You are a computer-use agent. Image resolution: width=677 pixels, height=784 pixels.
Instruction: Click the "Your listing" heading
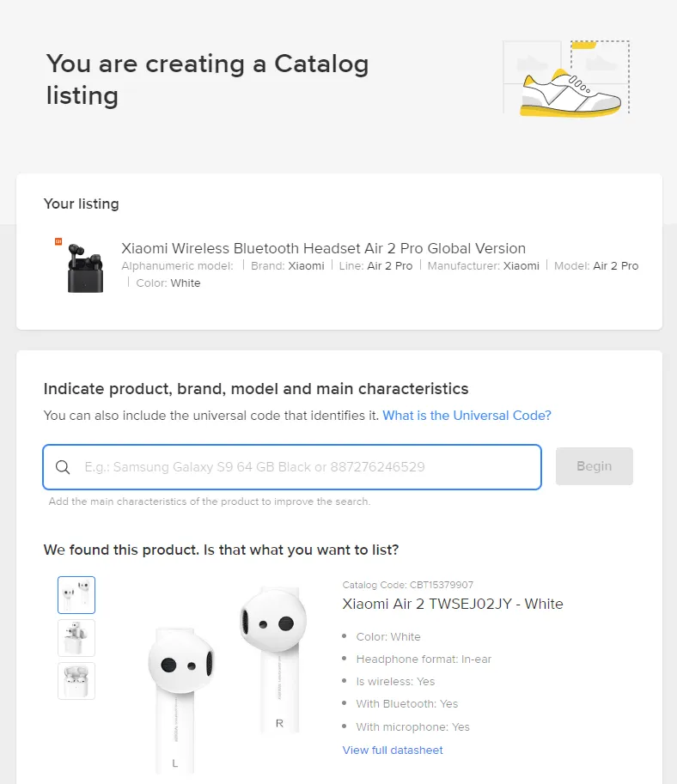point(81,204)
